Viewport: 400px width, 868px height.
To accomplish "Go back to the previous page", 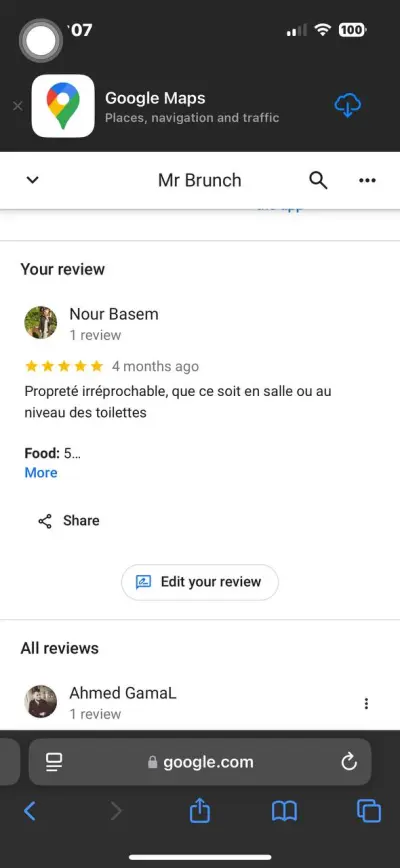I will coord(30,812).
